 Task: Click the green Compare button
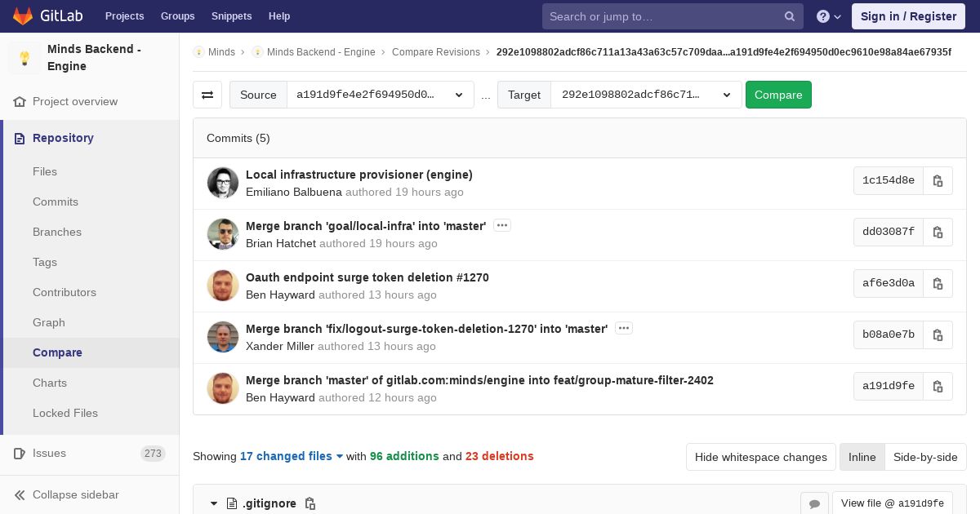pos(777,95)
